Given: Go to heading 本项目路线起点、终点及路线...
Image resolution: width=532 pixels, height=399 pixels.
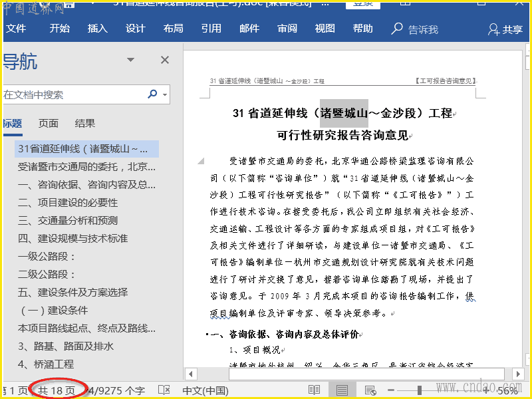Looking at the screenshot, I should tap(86, 329).
